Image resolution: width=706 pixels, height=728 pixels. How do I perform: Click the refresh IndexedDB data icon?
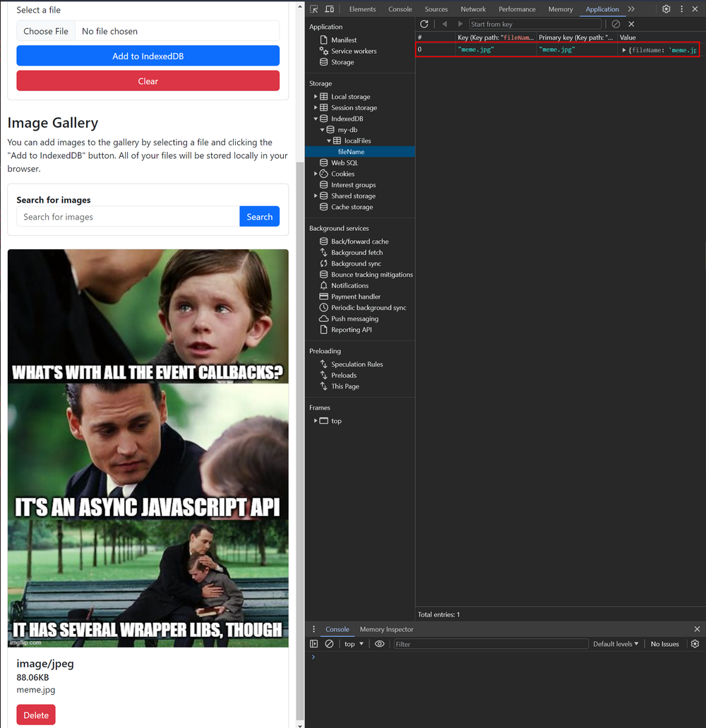(x=424, y=24)
